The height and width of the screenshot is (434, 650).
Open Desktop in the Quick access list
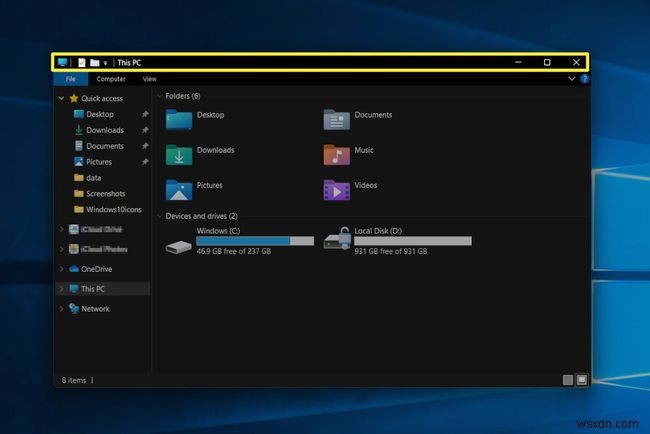(x=100, y=114)
